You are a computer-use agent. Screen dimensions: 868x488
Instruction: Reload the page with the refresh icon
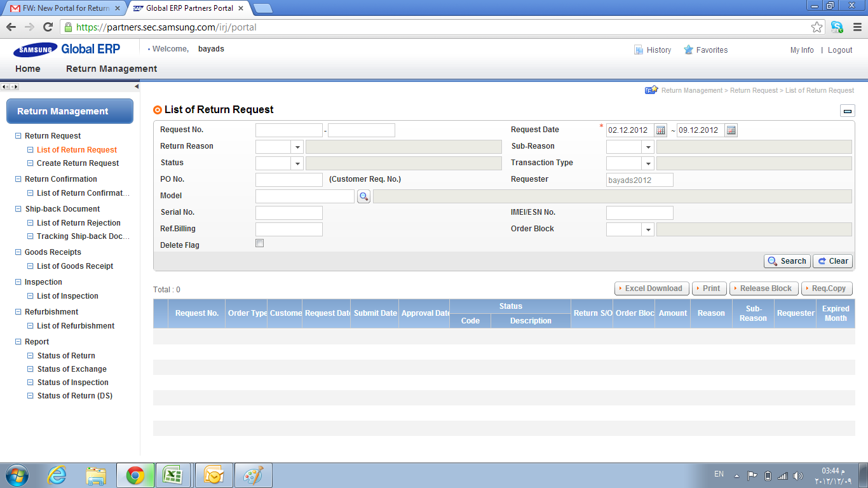[x=48, y=27]
